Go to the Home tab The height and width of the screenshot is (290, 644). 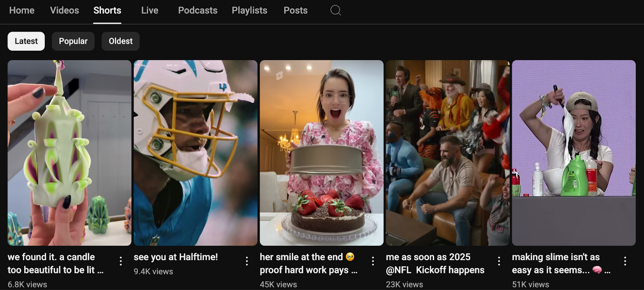tap(22, 10)
